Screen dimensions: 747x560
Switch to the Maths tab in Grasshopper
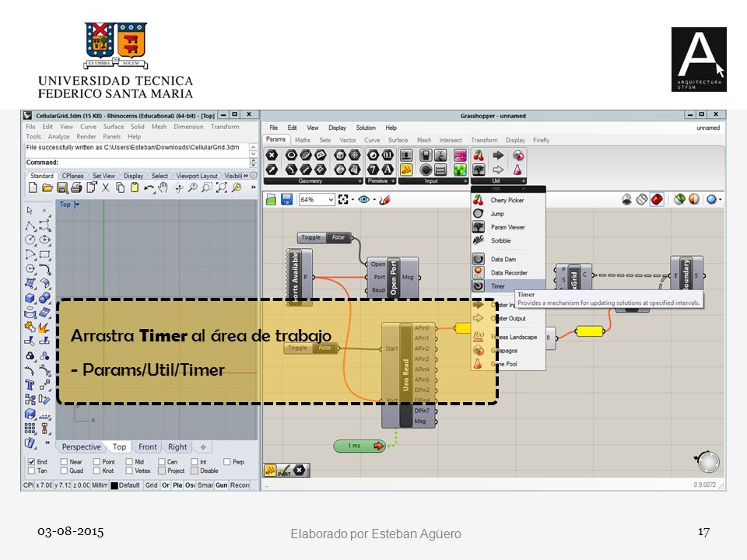click(x=303, y=140)
